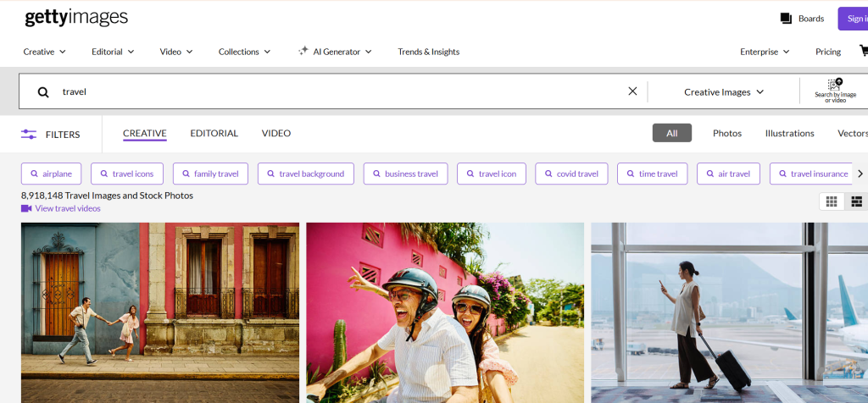
Task: Open the Pricing page
Action: [827, 52]
